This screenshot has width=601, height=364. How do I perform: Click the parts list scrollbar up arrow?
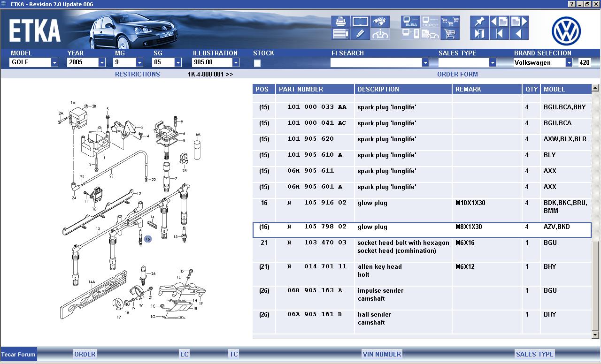[595, 88]
